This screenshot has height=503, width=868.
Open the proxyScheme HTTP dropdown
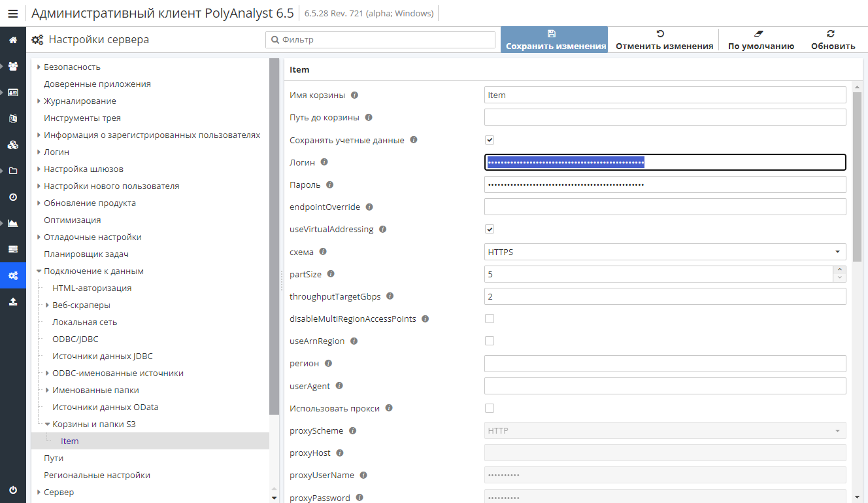(x=665, y=430)
